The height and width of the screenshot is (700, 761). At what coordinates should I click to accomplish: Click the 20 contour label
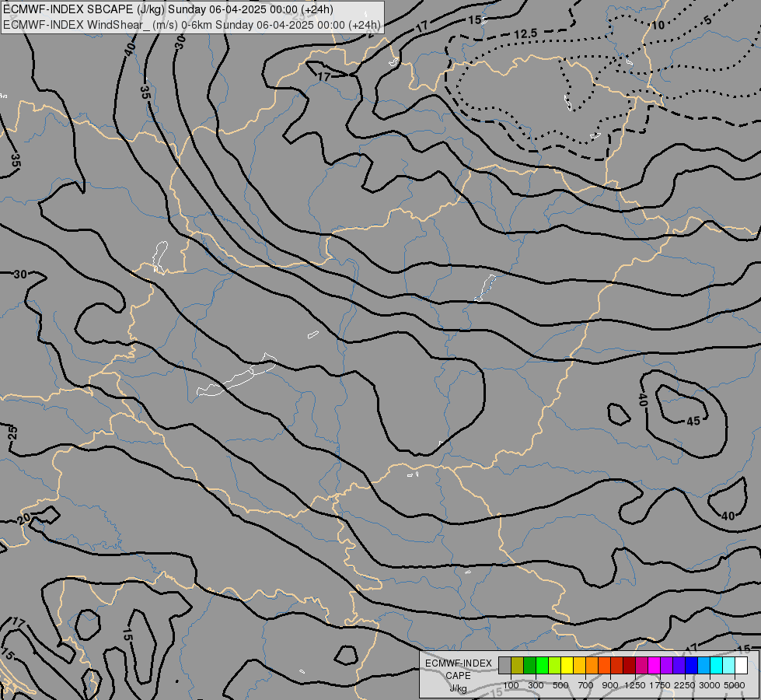(x=24, y=519)
